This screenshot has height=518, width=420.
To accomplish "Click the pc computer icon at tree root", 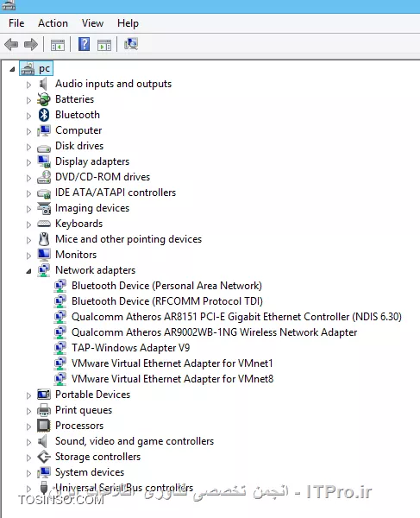I will pos(28,68).
